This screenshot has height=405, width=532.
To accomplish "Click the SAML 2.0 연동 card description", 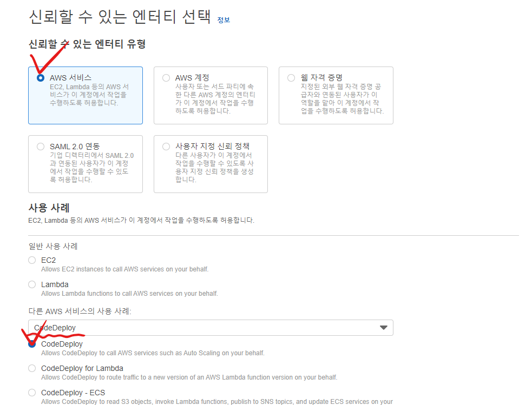I will pyautogui.click(x=91, y=168).
